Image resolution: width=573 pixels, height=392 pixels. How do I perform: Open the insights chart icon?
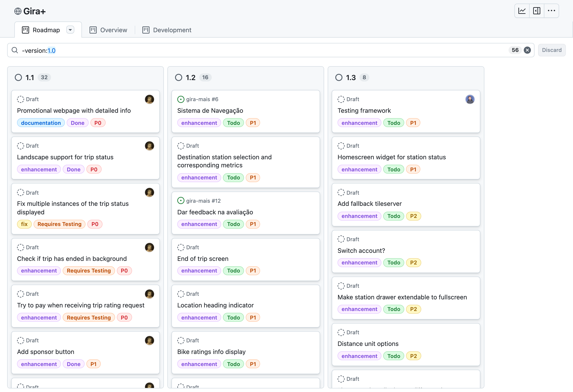pos(522,11)
